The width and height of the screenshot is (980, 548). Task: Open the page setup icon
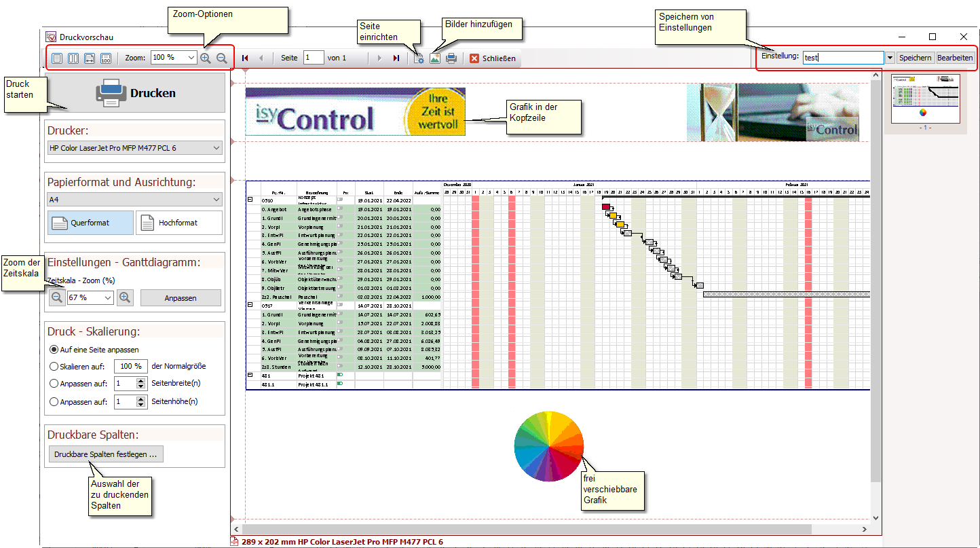click(x=419, y=58)
